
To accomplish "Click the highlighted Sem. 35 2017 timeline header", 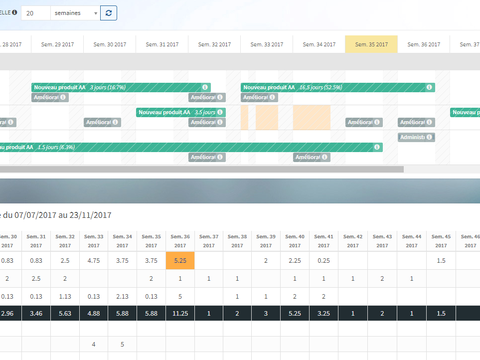I will click(x=371, y=44).
